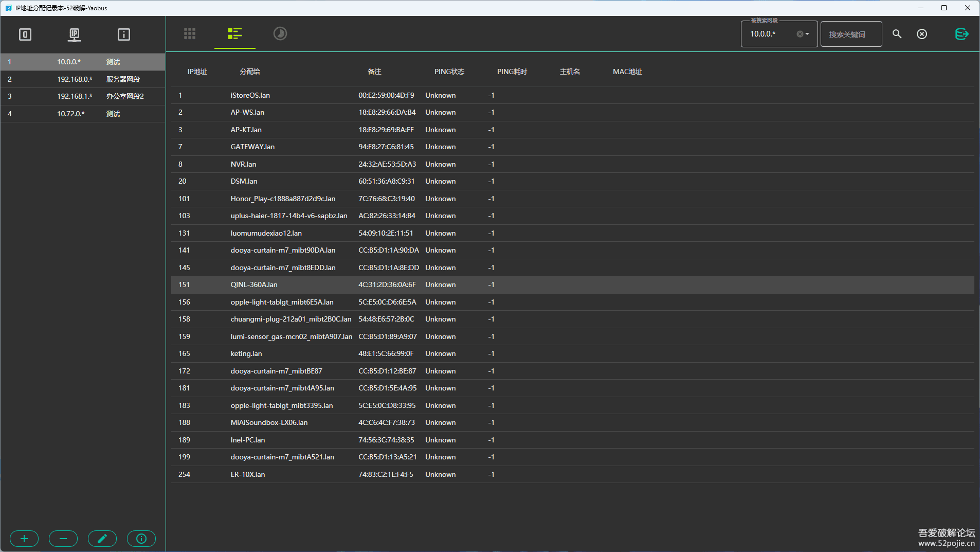Sort by the PING状态 column header
Screen dimensions: 980x552
[449, 72]
